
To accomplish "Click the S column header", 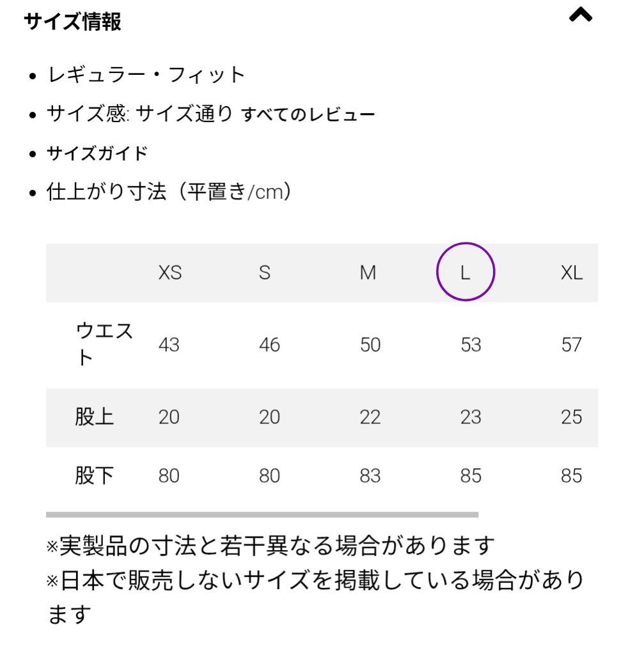I will (x=265, y=273).
